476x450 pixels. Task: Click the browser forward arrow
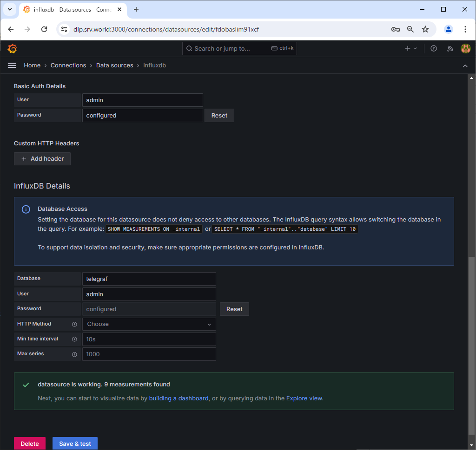pos(27,29)
